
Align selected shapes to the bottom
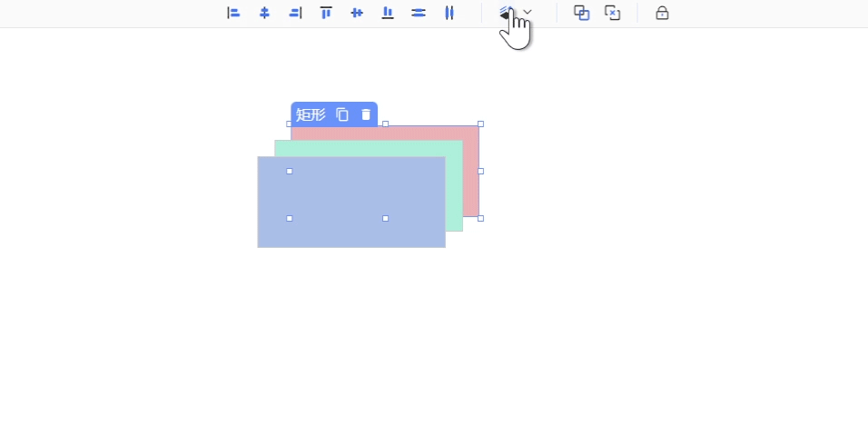(388, 13)
